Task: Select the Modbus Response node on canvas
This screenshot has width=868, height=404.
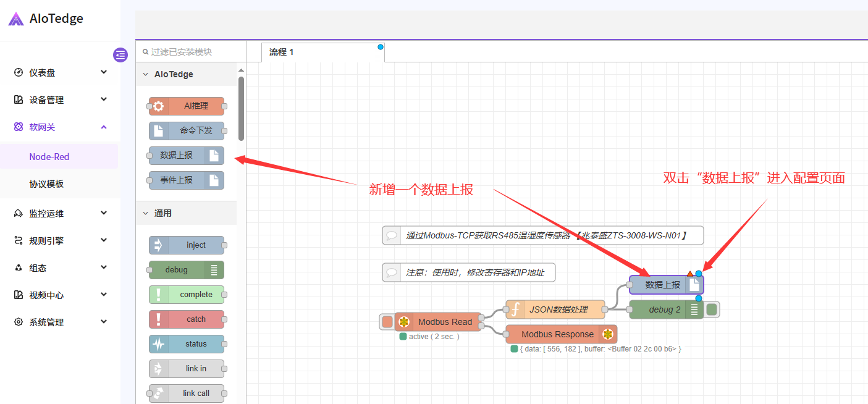Action: 557,334
